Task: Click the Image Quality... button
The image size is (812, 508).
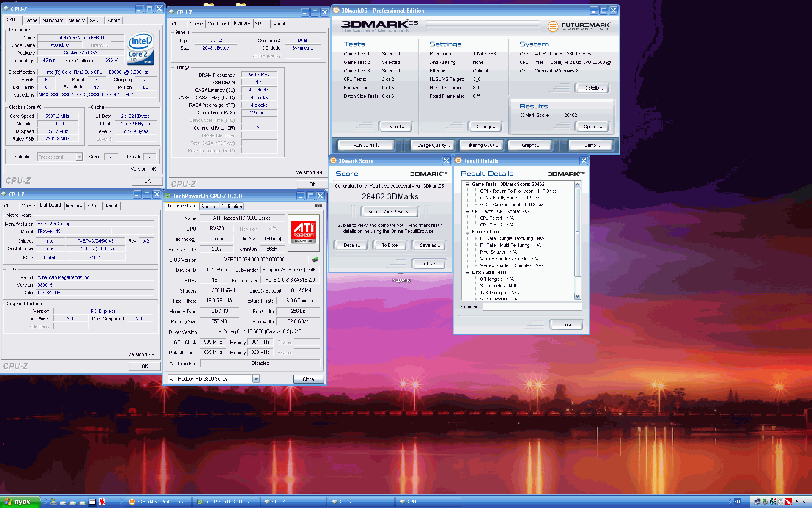Action: click(x=434, y=145)
